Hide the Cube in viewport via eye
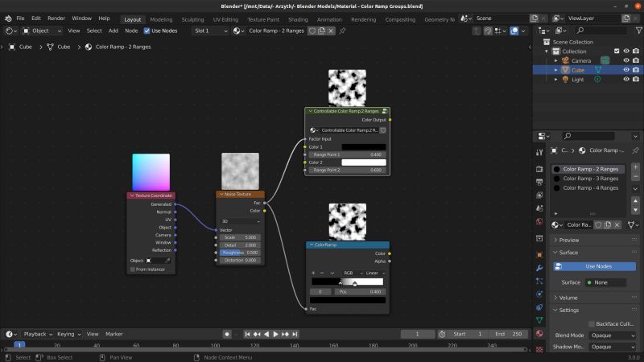The image size is (644, 362). [626, 70]
